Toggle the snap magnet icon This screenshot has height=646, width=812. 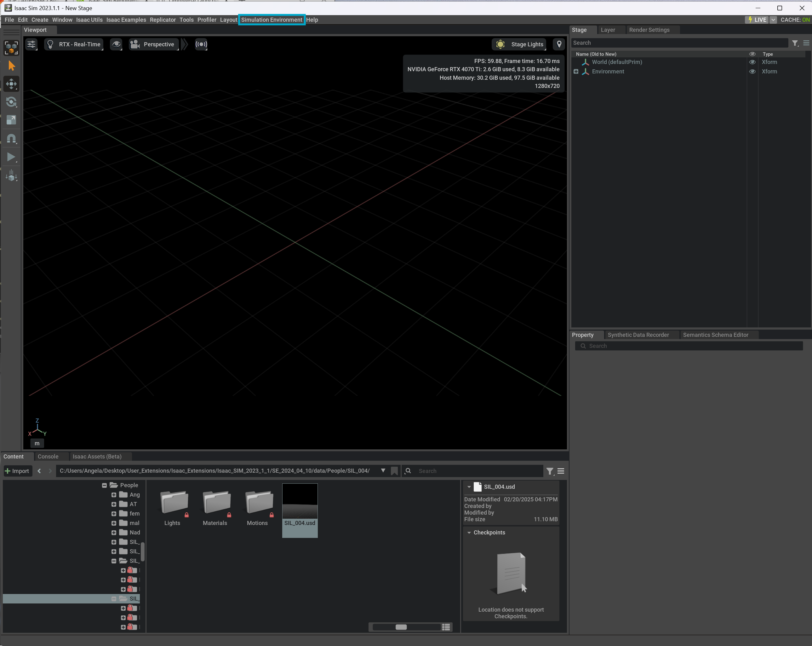[11, 139]
